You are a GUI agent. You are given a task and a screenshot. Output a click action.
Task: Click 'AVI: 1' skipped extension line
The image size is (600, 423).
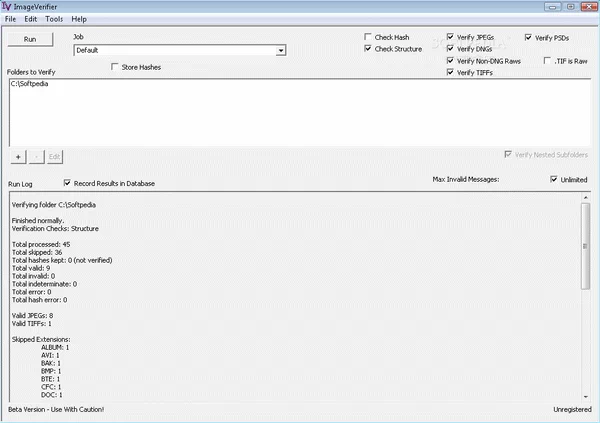tap(50, 355)
